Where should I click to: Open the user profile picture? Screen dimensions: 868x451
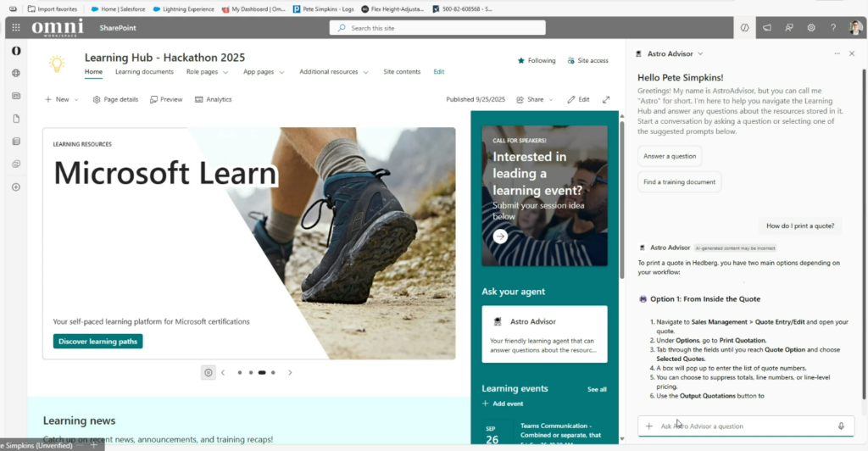(856, 28)
